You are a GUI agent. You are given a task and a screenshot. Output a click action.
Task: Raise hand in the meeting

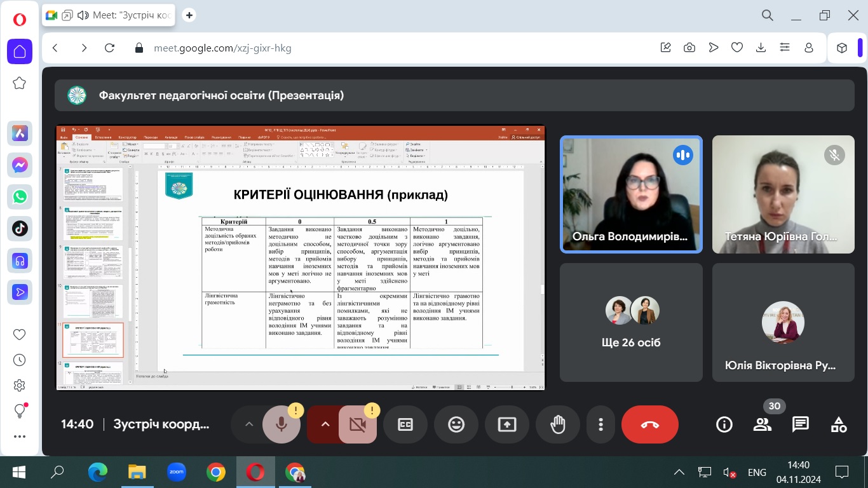558,424
